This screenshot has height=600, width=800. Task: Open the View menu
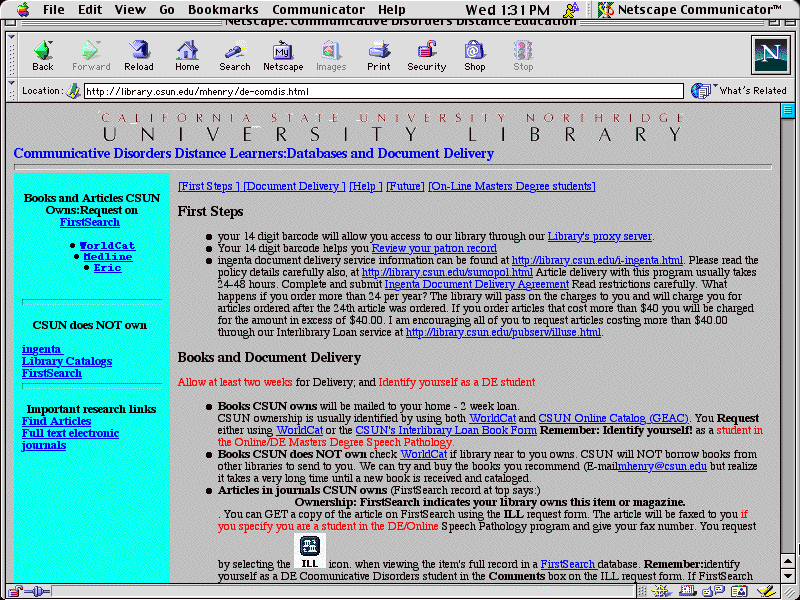pos(130,9)
